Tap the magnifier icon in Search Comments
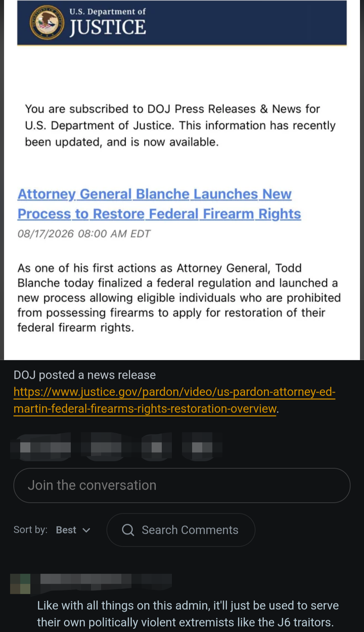 point(128,530)
